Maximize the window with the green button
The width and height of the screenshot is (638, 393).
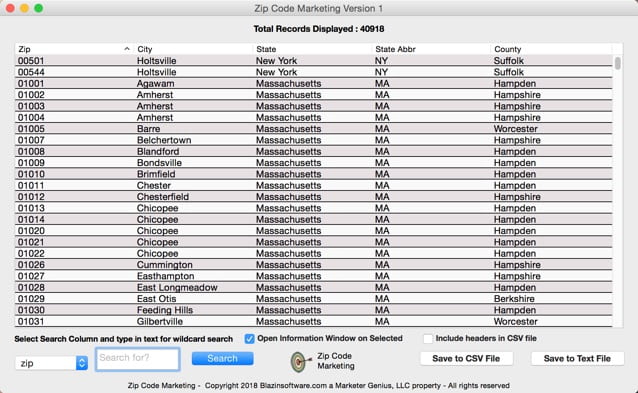(39, 8)
